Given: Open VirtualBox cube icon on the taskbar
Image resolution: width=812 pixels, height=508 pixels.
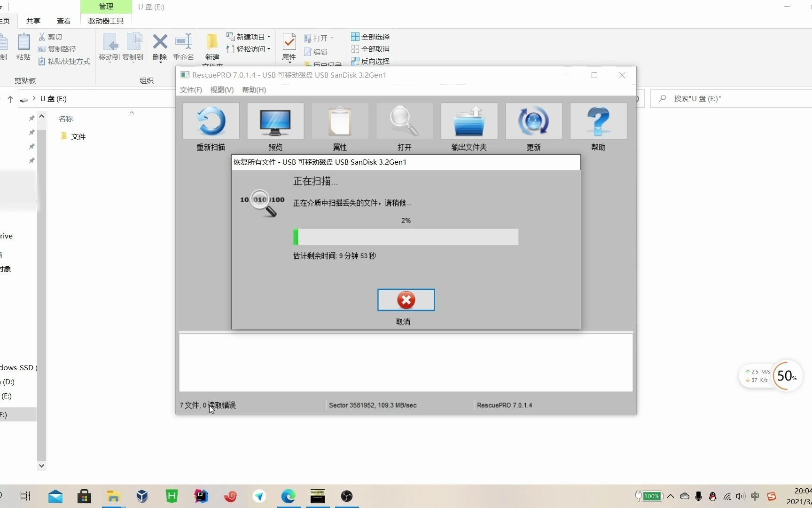Looking at the screenshot, I should coord(142,496).
